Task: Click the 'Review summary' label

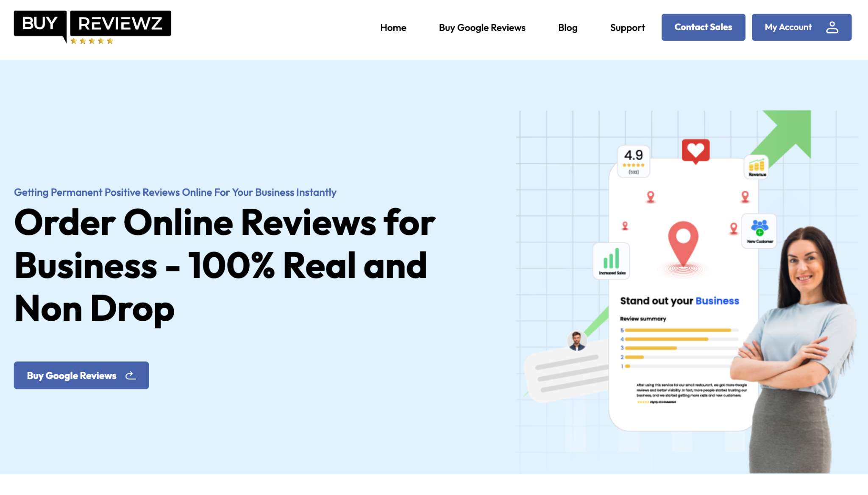Action: (x=643, y=319)
